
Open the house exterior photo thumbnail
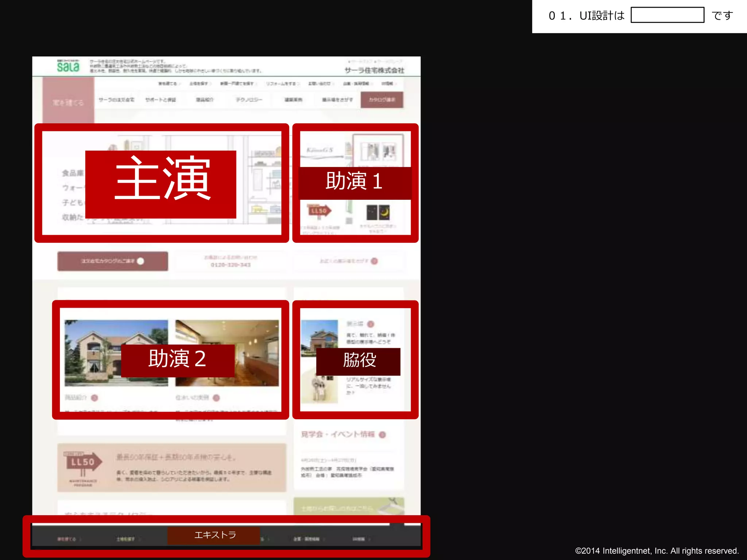[116, 353]
